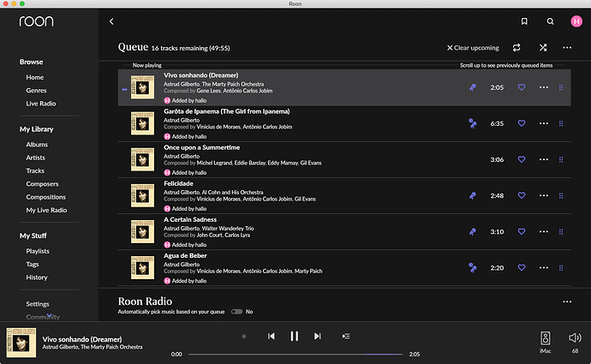Click album thumbnail of Felicidade row
591x364 pixels.
point(142,195)
